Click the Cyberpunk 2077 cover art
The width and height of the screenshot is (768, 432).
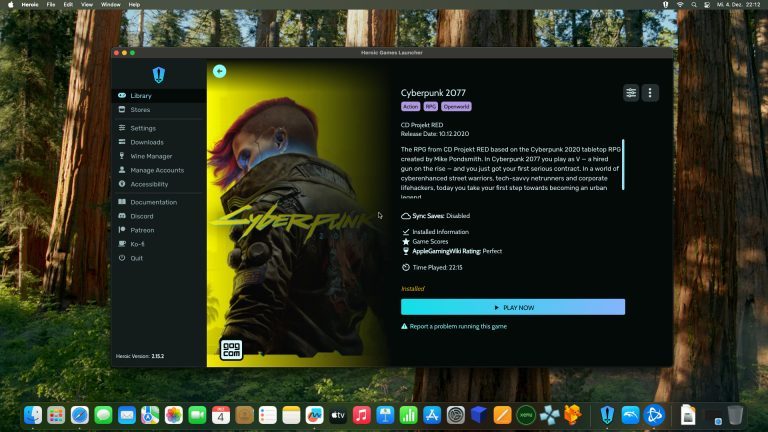(x=297, y=213)
